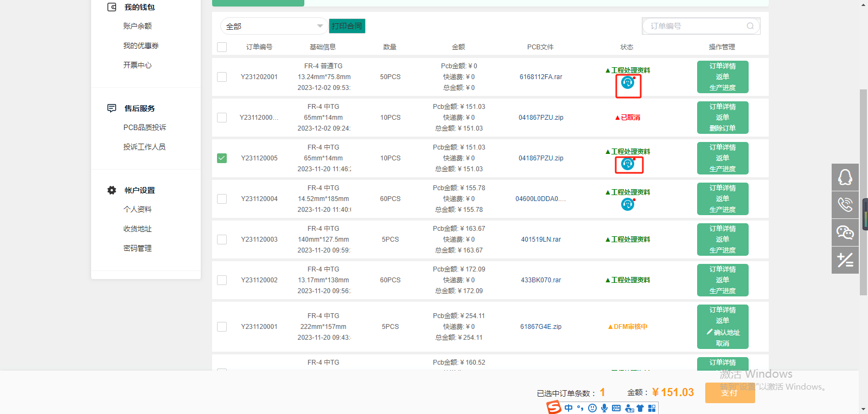Screen dimensions: 868x414
Task: Click the Sogou input method logo
Action: click(554, 407)
